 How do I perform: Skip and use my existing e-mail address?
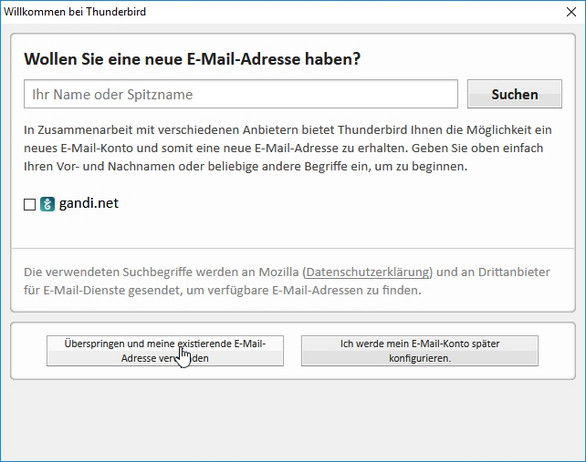click(x=165, y=351)
